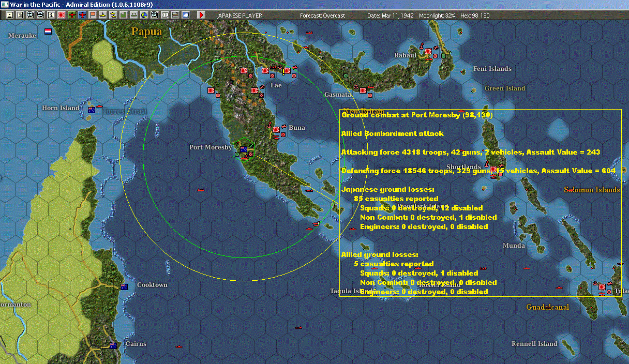Select Japanese flag base at Tulagi
Viewport: 629px width, 364px height.
tap(602, 287)
